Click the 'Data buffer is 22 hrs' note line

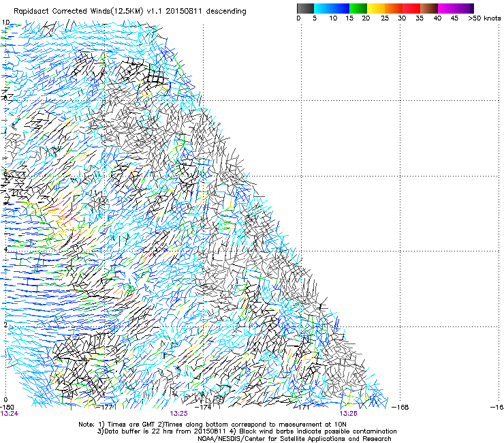click(247, 431)
